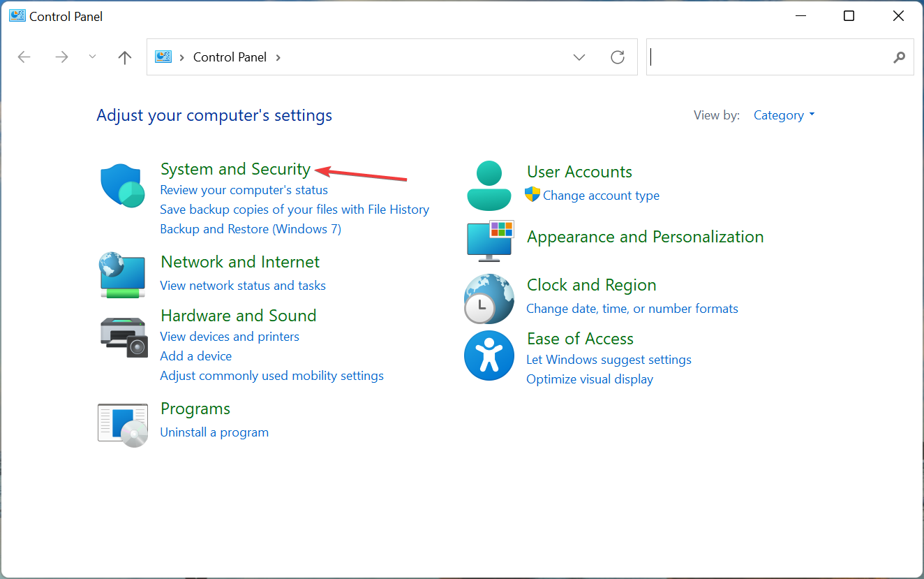924x579 pixels.
Task: Open the recent locations chevron
Action: coord(93,57)
